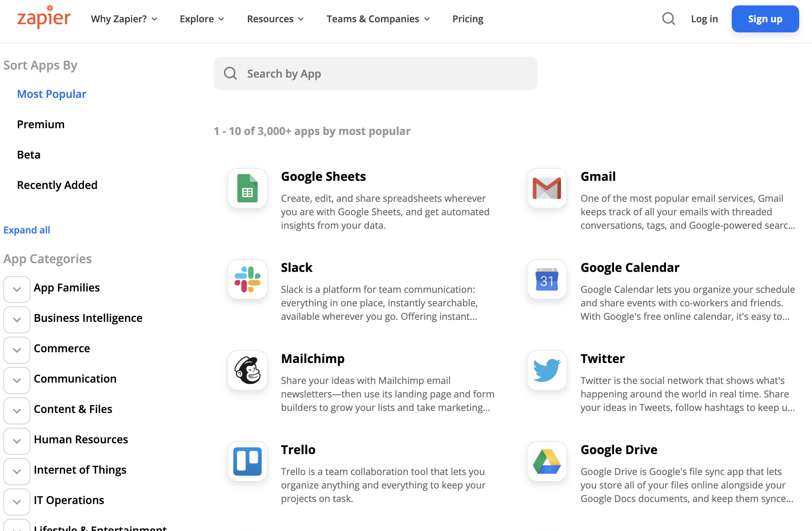This screenshot has width=812, height=531.
Task: Sort apps by Recently Added
Action: [57, 185]
